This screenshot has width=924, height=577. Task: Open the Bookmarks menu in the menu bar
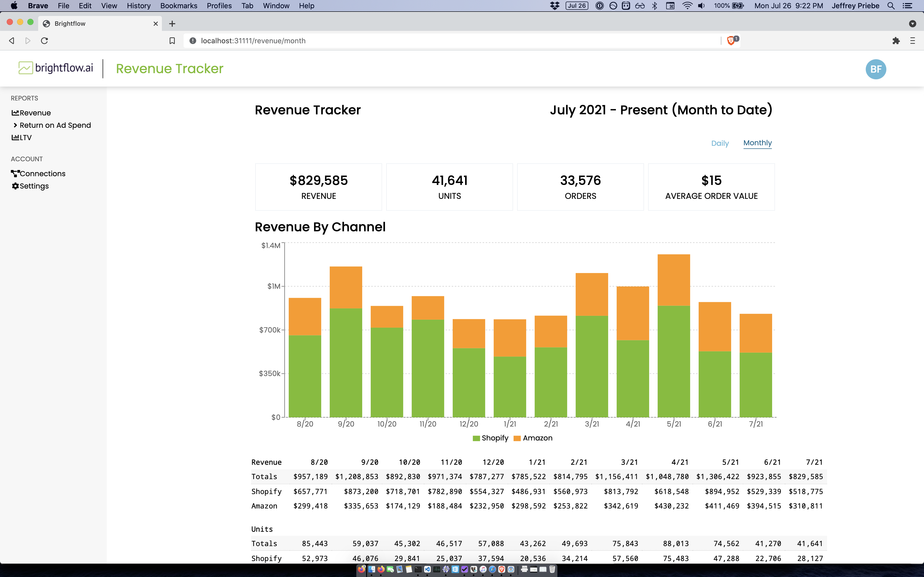[179, 6]
